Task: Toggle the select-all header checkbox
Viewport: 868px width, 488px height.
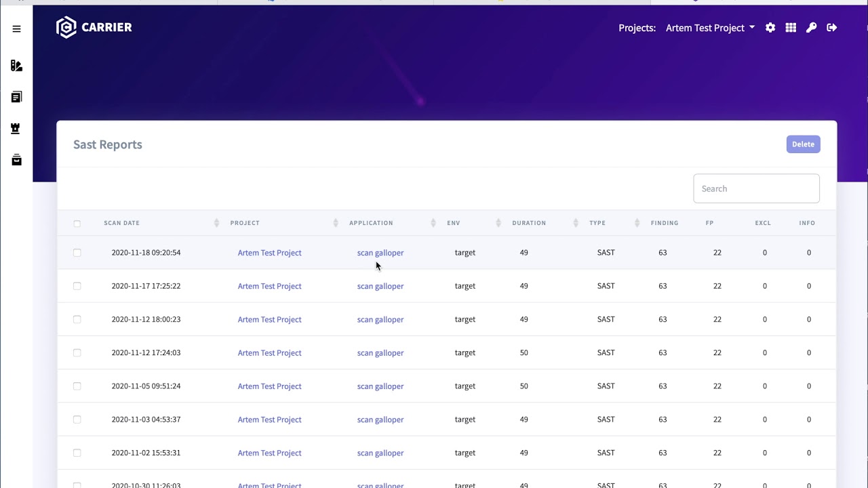Action: (x=77, y=224)
